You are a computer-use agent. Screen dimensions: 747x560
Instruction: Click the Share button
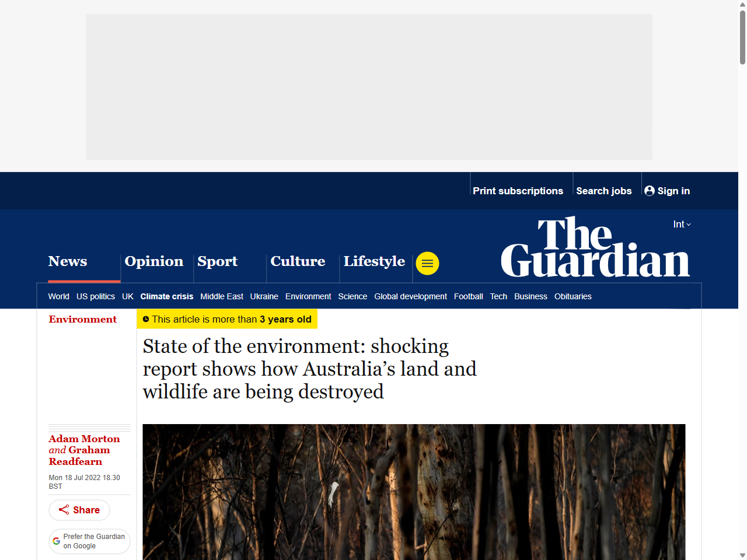79,510
